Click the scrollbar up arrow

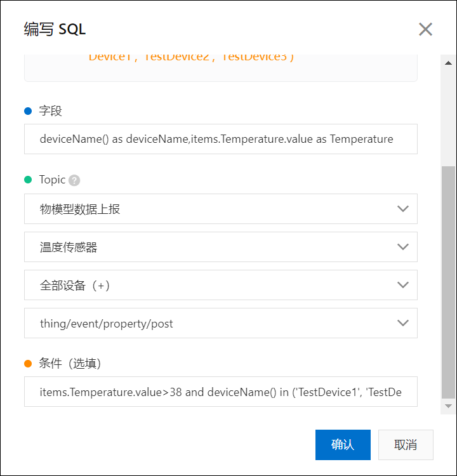(x=448, y=63)
